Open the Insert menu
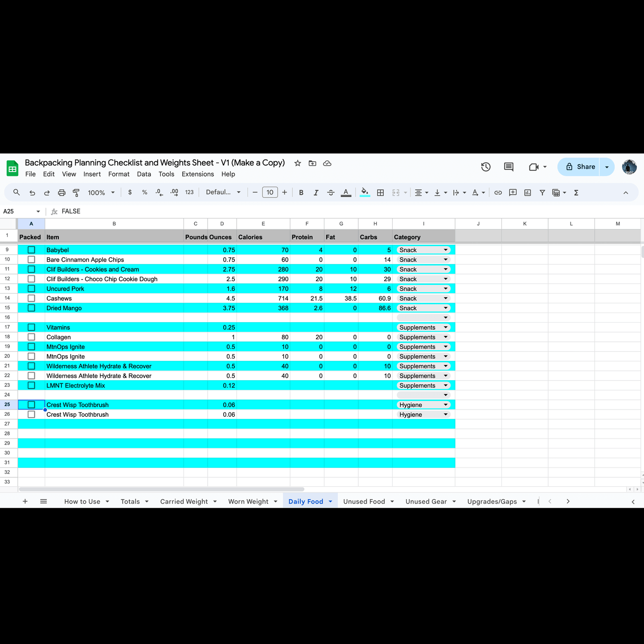The image size is (644, 644). point(92,174)
